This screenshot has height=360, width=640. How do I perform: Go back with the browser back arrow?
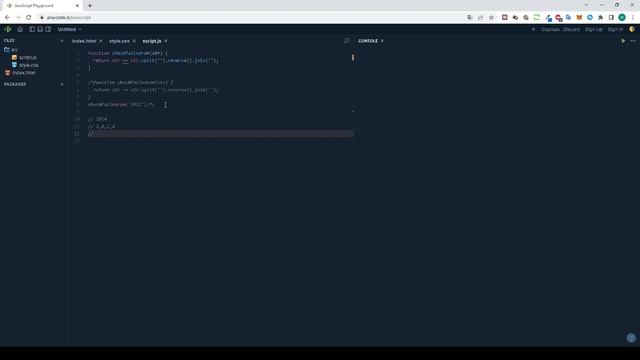pyautogui.click(x=7, y=18)
